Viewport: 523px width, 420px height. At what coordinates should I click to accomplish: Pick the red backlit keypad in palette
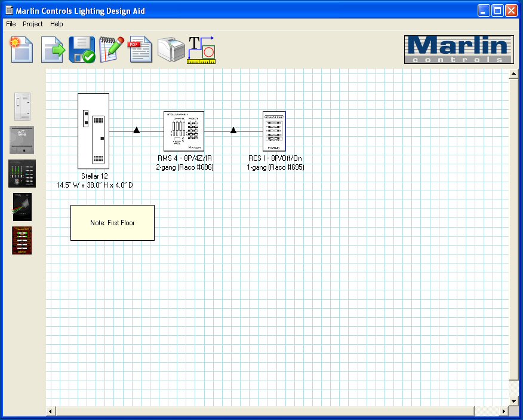point(22,240)
